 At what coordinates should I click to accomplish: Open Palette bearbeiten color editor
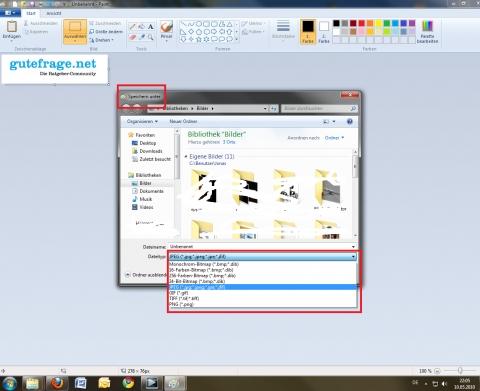[x=427, y=32]
